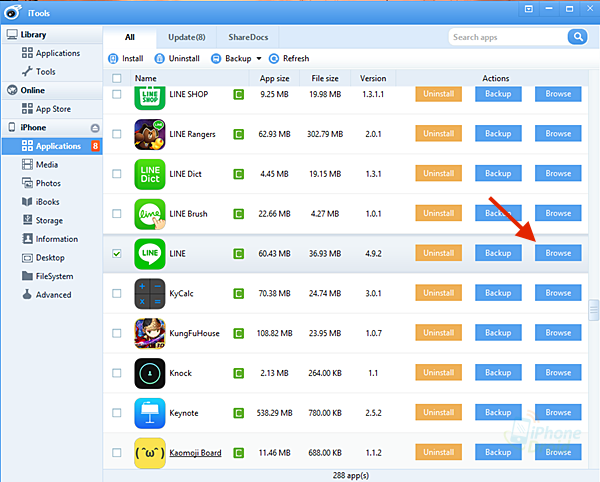Click the Backup toolbar button
The width and height of the screenshot is (600, 482).
coord(232,59)
